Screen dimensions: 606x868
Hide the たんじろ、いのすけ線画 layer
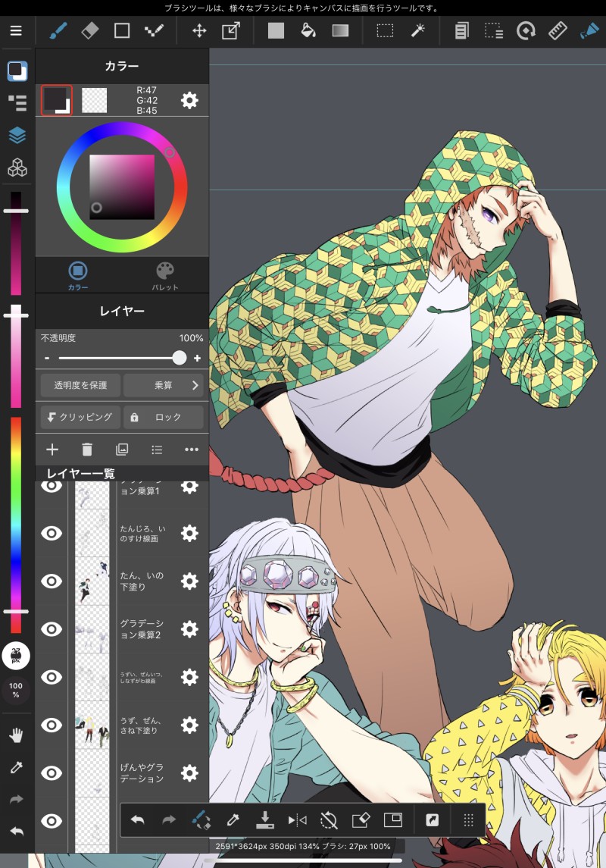[x=52, y=533]
